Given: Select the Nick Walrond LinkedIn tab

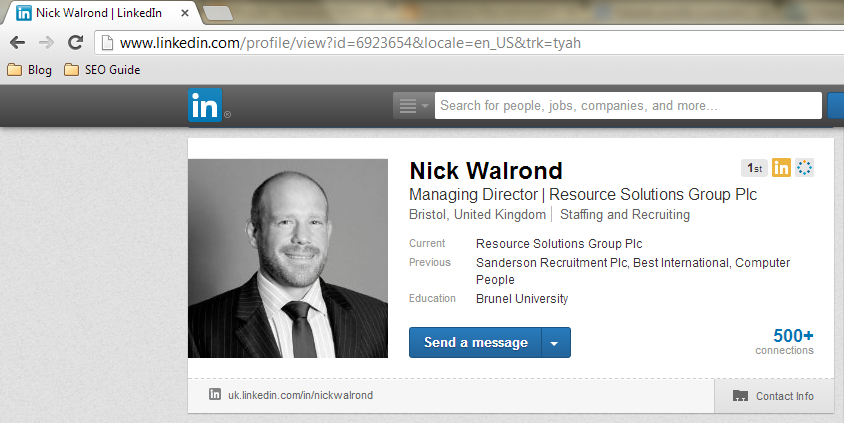Looking at the screenshot, I should (102, 13).
